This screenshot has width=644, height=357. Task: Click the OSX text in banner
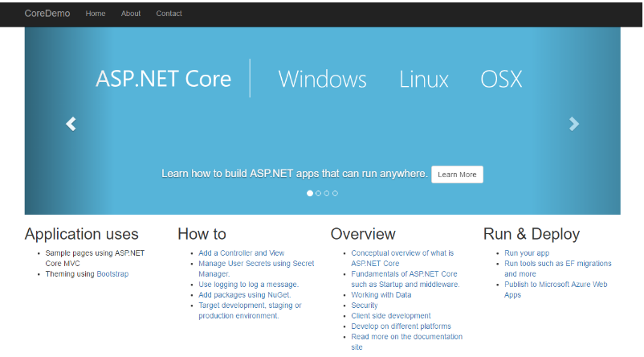click(501, 79)
